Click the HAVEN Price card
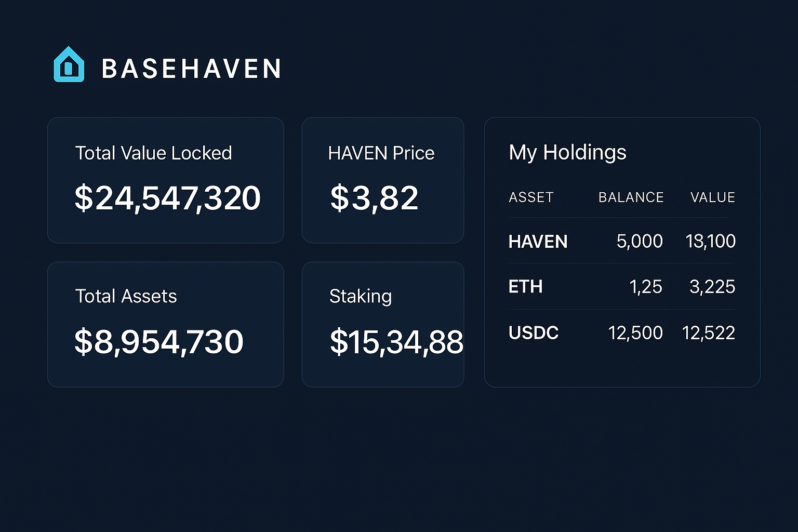 382,180
